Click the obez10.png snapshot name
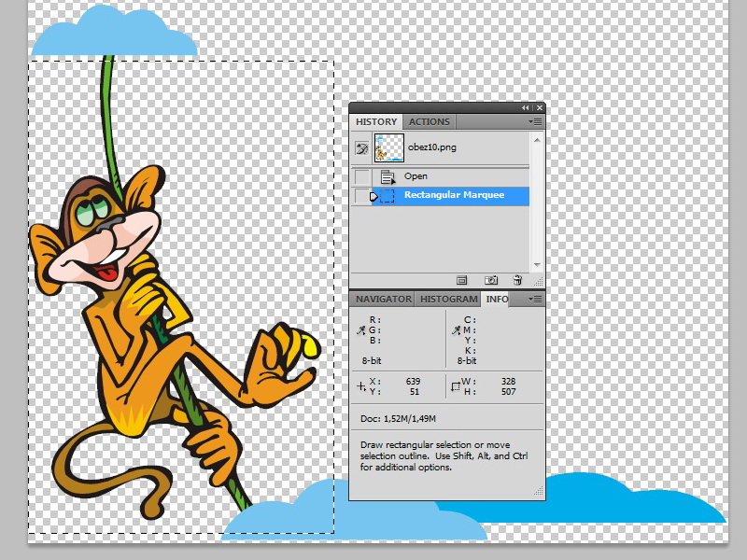This screenshot has width=747, height=560. tap(432, 147)
